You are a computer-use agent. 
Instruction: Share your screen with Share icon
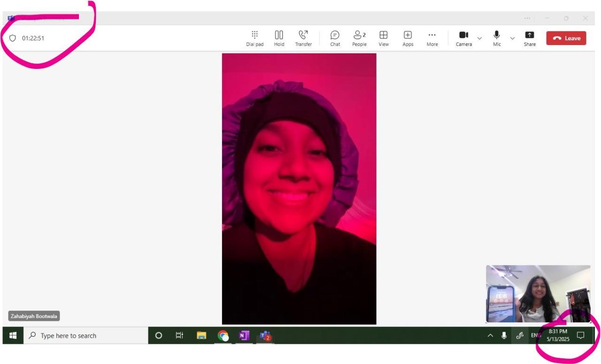530,38
